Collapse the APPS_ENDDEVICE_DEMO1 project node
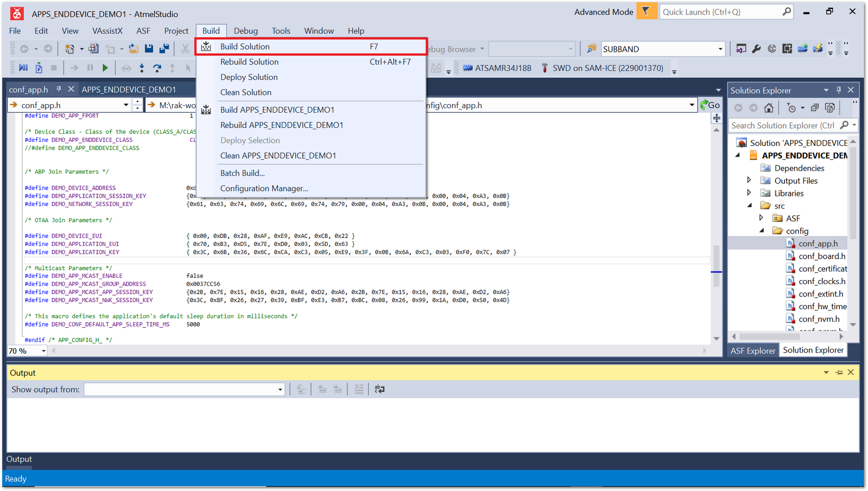868x491 pixels. pyautogui.click(x=738, y=155)
